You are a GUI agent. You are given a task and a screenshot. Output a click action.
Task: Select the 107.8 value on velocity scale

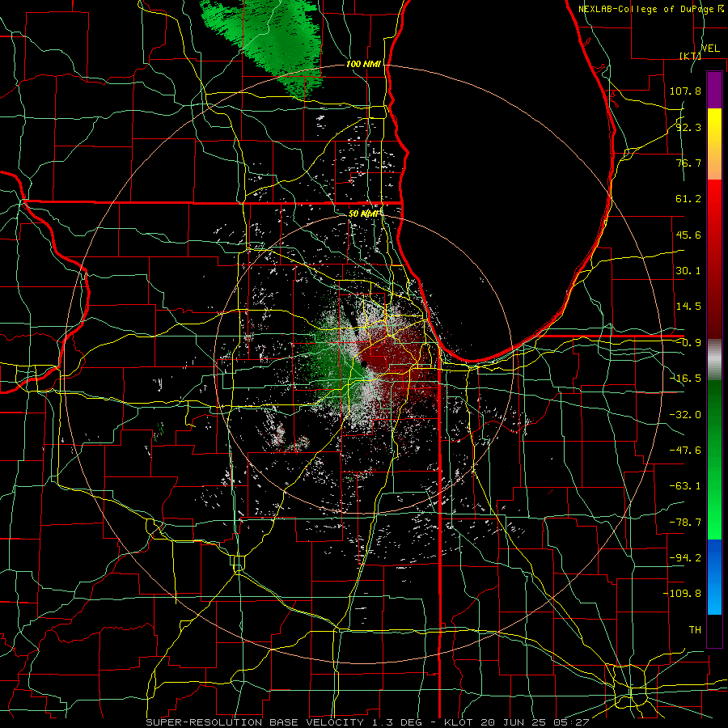click(685, 91)
